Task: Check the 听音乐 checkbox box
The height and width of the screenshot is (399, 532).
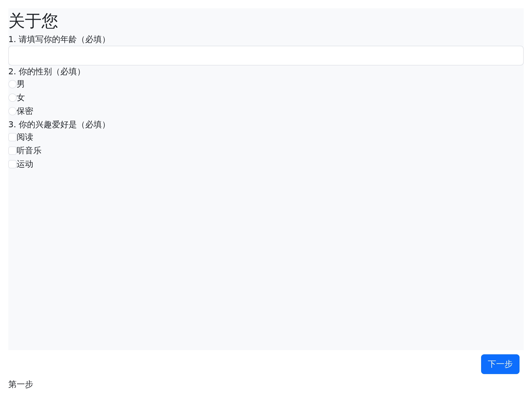Action: click(12, 151)
